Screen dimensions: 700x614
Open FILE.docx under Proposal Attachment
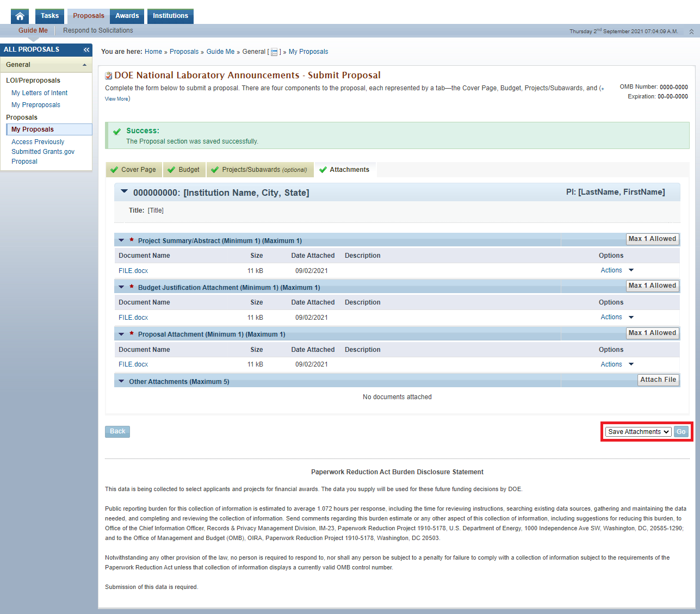[x=133, y=364]
